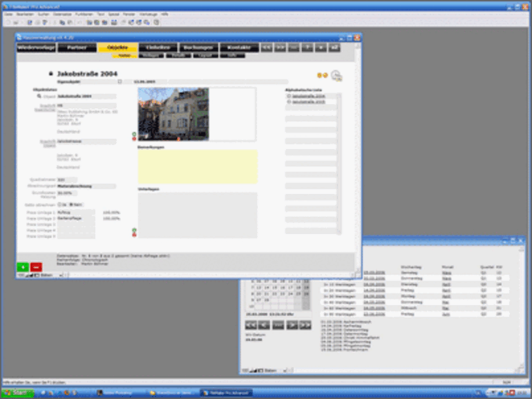Click FileMaker Pro Advanced taskbar button
532x399 pixels.
[x=227, y=393]
